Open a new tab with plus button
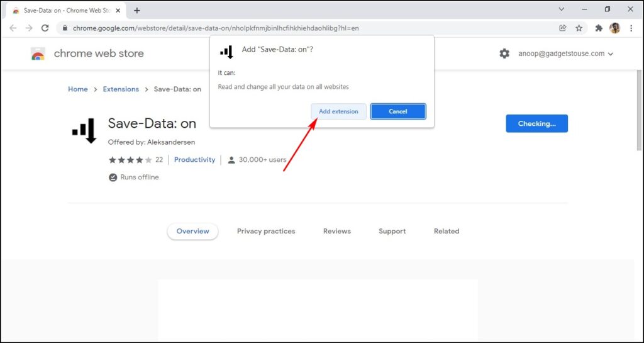Image resolution: width=644 pixels, height=343 pixels. 137,10
